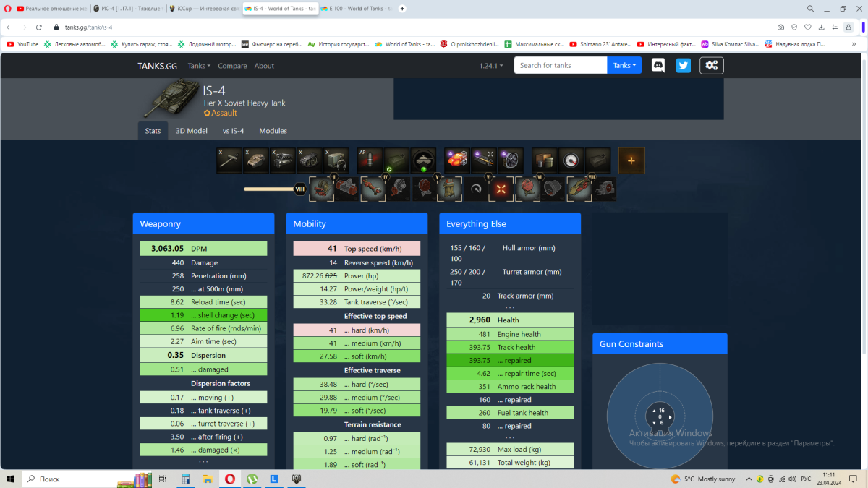Image resolution: width=868 pixels, height=488 pixels.
Task: Open the taskbar File Explorer icon
Action: coord(208,479)
